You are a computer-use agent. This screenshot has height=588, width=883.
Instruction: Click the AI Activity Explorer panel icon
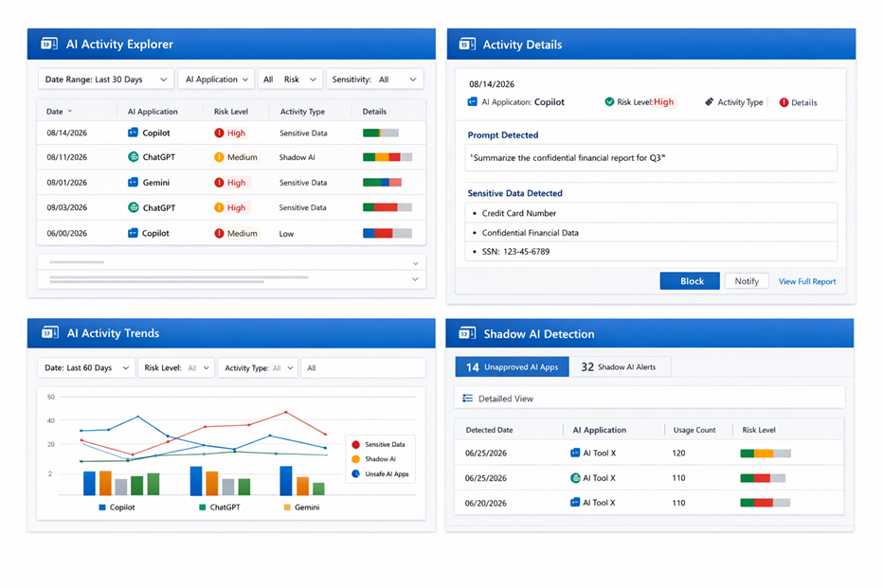click(x=49, y=45)
